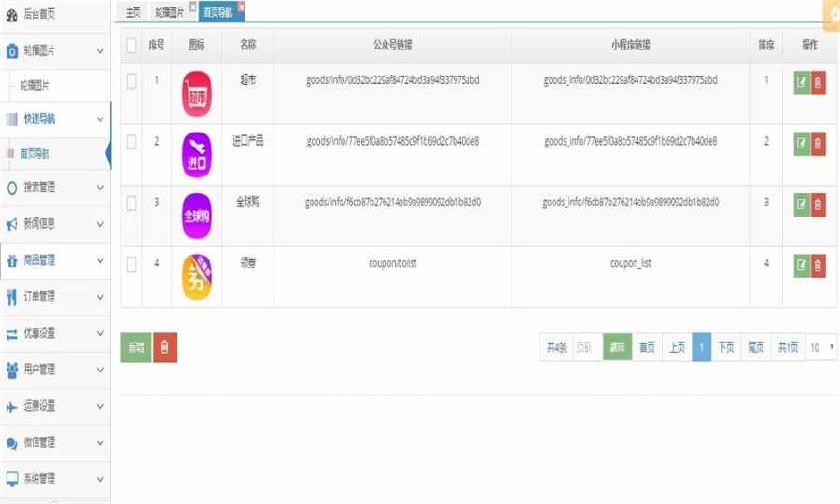This screenshot has width=840, height=504.
Task: Open the 进口 airplane thumbnail
Action: [x=197, y=155]
